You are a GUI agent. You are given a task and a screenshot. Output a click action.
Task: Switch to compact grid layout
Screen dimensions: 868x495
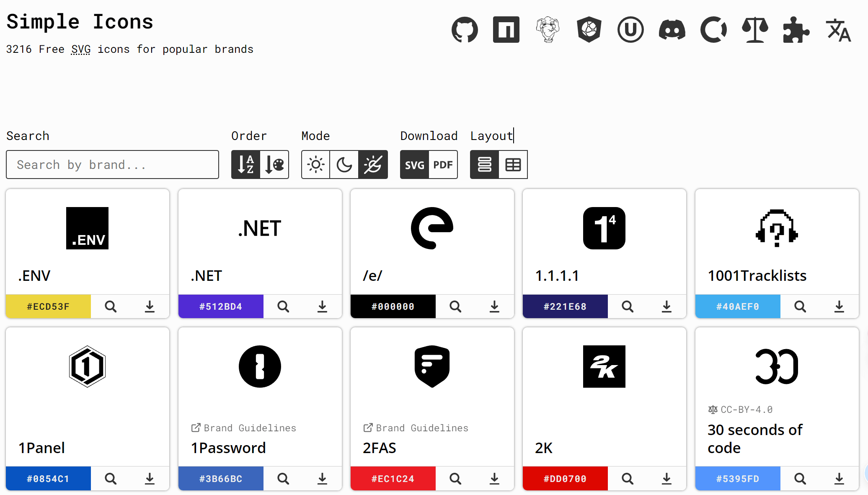(x=513, y=164)
